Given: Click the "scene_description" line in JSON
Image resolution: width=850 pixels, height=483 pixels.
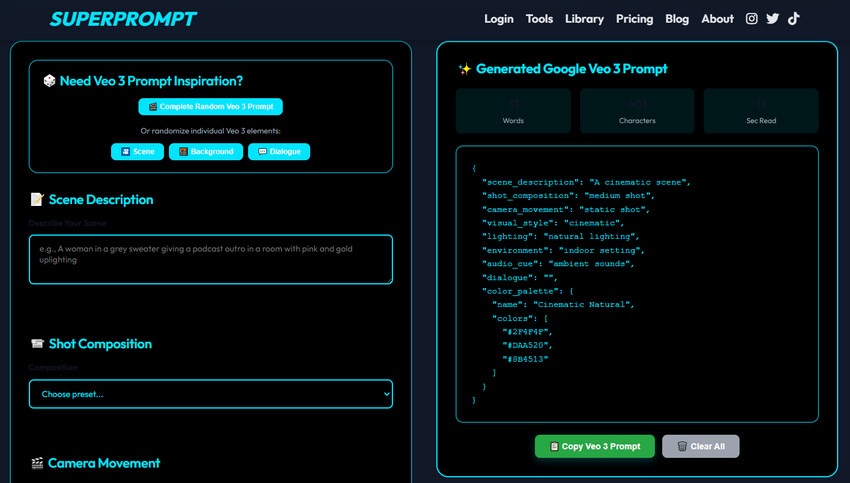Looking at the screenshot, I should point(586,183).
